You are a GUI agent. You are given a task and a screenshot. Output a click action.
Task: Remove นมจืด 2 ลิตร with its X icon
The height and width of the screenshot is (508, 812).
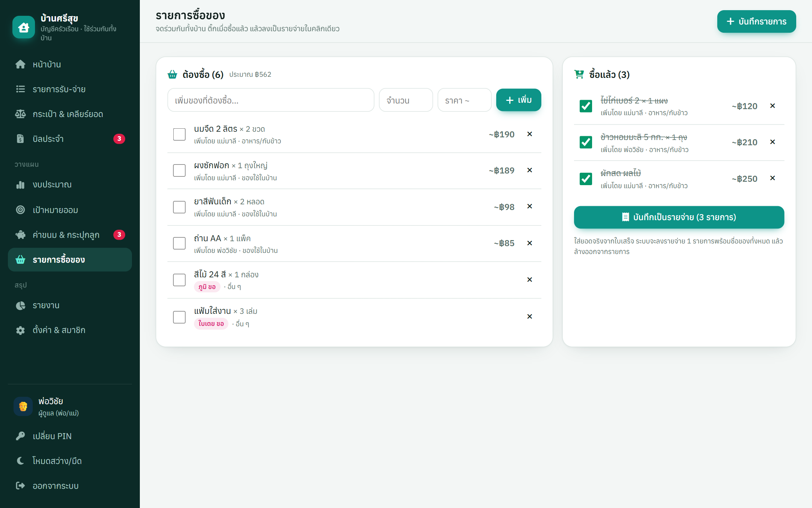coord(530,134)
